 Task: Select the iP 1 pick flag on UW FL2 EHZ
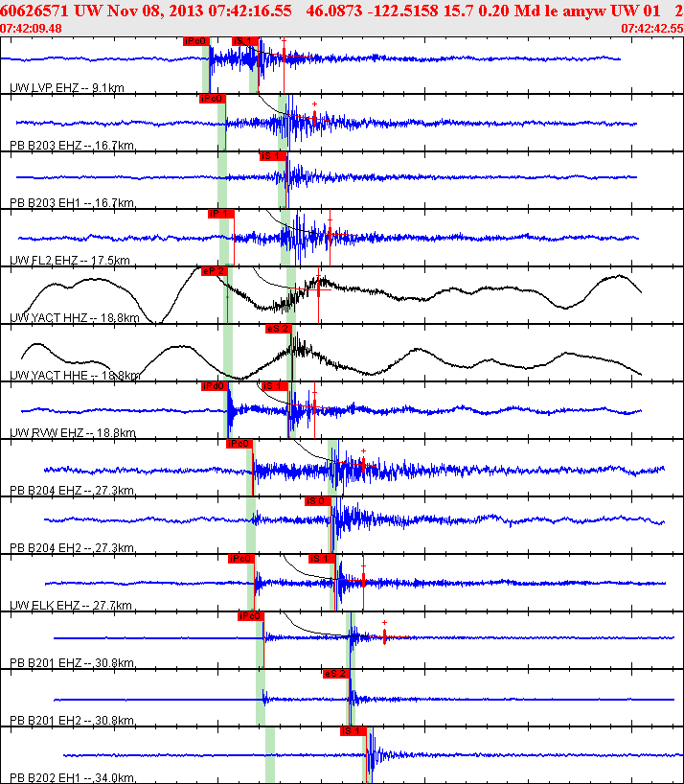tap(221, 214)
